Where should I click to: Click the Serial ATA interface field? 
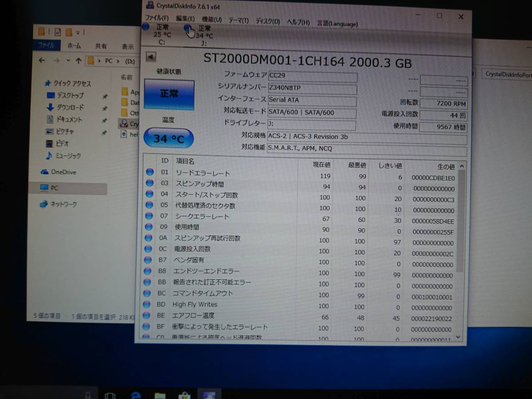312,101
